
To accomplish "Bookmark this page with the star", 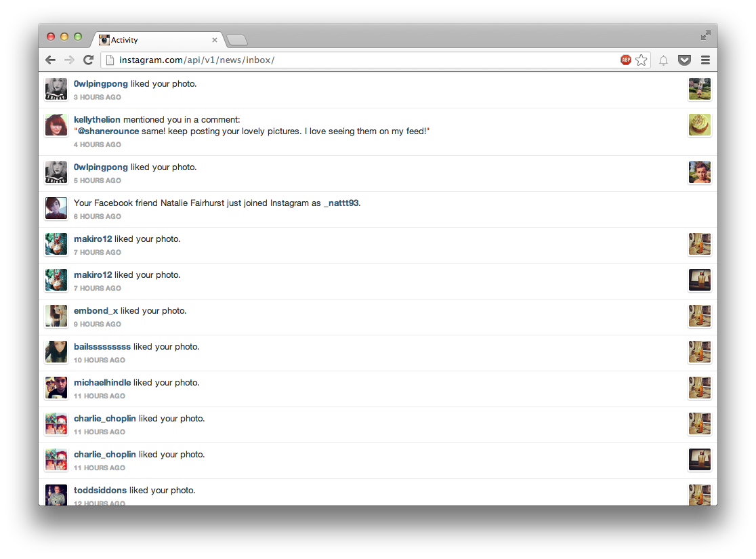I will point(642,60).
